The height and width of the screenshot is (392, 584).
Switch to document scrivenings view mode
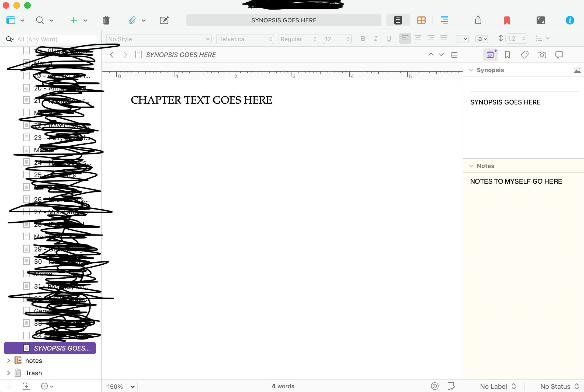coord(398,20)
